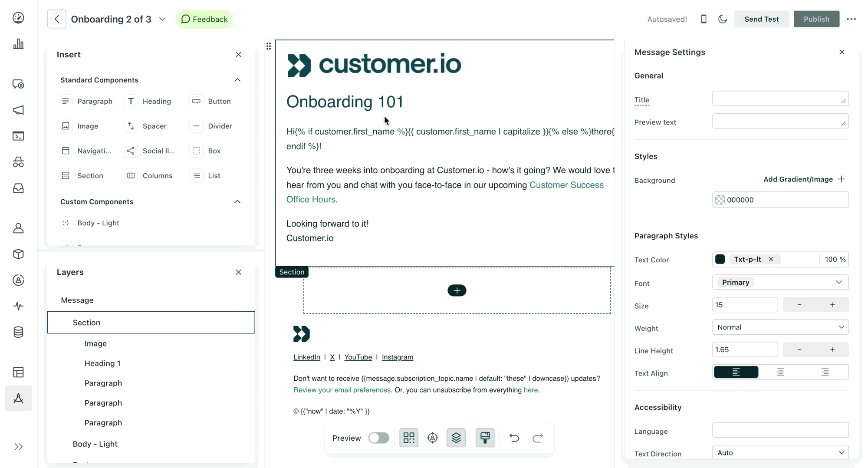The height and width of the screenshot is (468, 868).
Task: Open the Feedback button
Action: pos(204,19)
